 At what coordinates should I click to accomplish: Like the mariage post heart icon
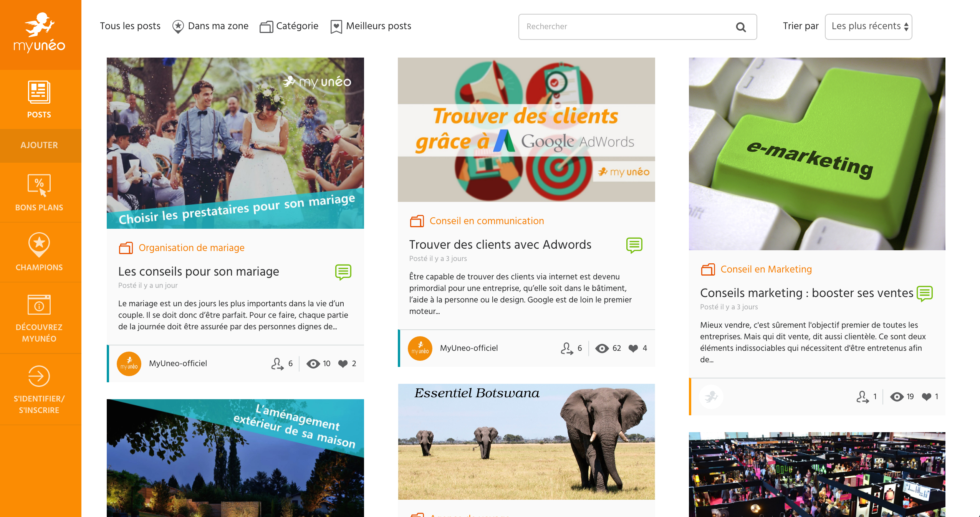tap(343, 364)
